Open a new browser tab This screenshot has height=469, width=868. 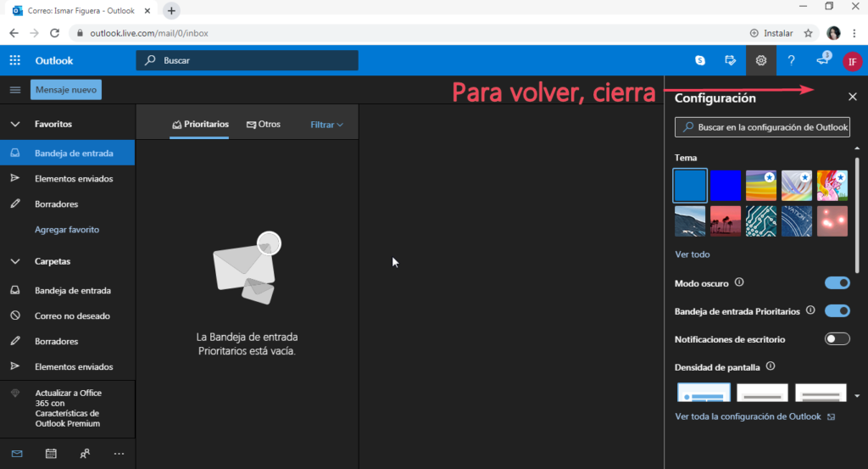tap(171, 10)
